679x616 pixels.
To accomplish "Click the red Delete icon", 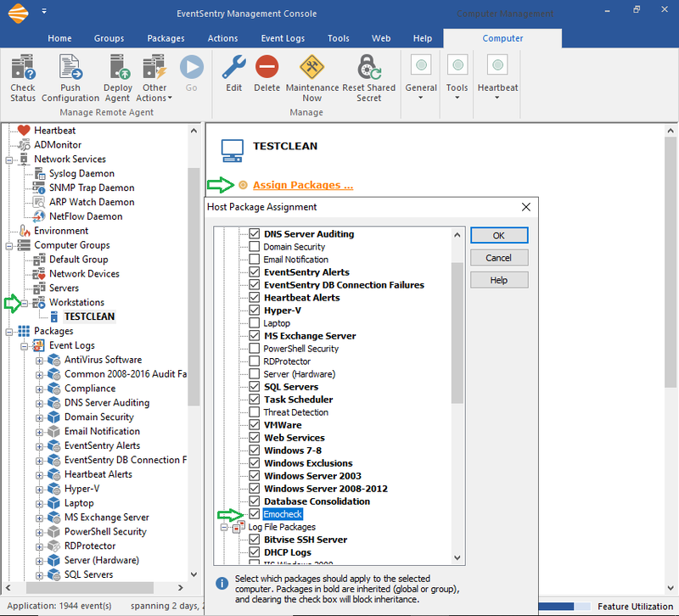I will (x=267, y=67).
